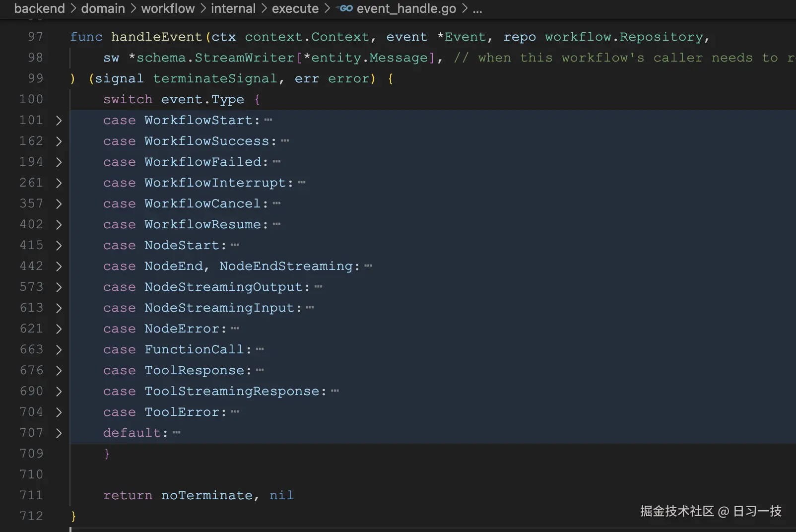Screen dimensions: 796x532
Task: Click the folded ellipsis after WorkflowStart
Action: [x=268, y=120]
